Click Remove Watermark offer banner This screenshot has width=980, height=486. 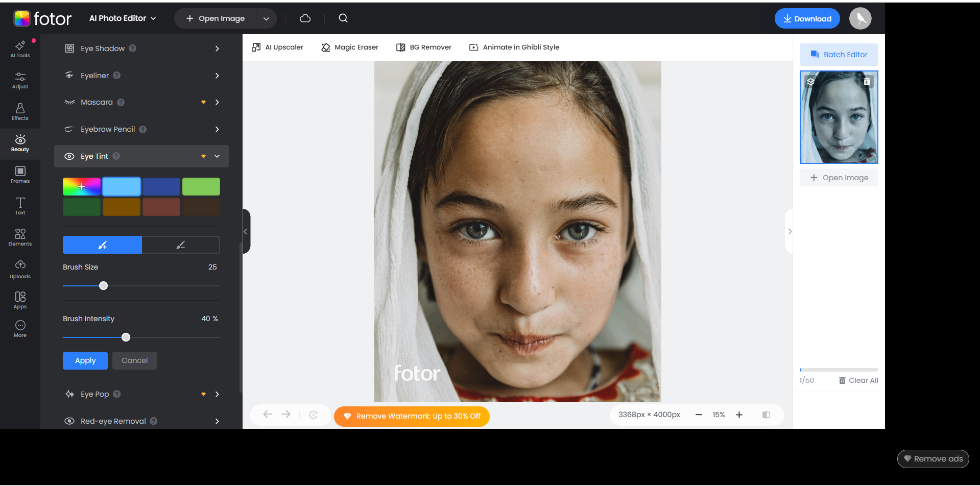412,416
